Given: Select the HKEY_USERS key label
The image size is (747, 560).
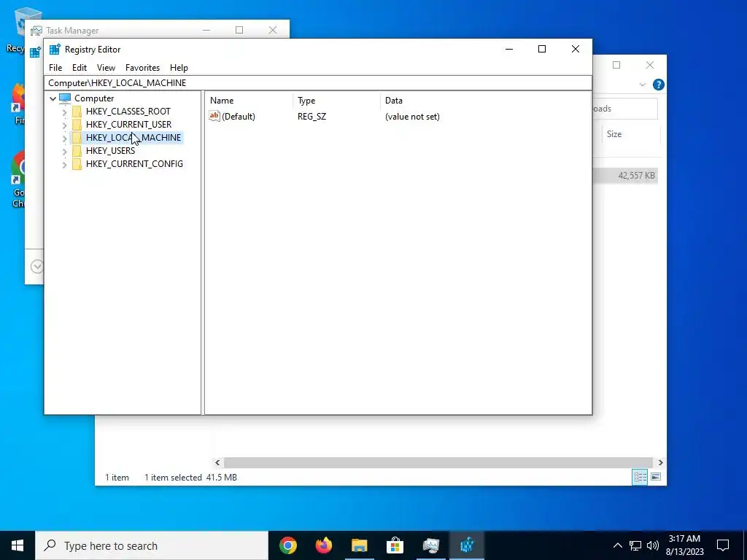Looking at the screenshot, I should coord(111,150).
